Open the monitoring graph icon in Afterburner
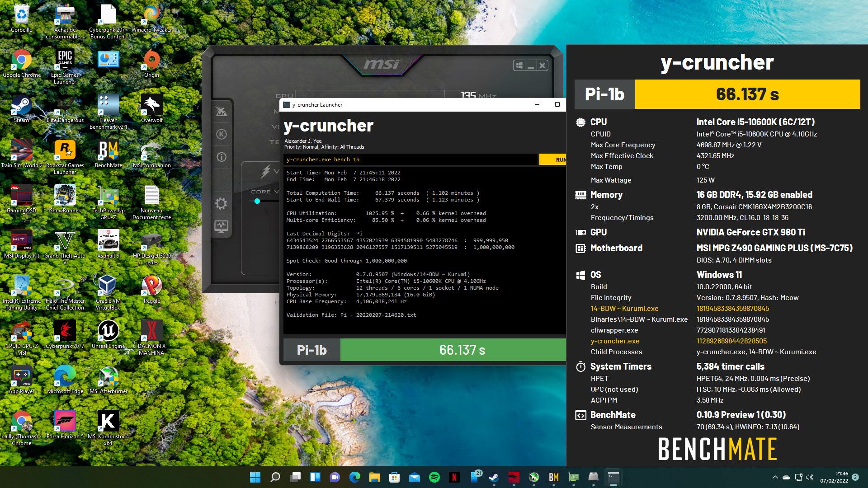The image size is (868, 488). [221, 226]
